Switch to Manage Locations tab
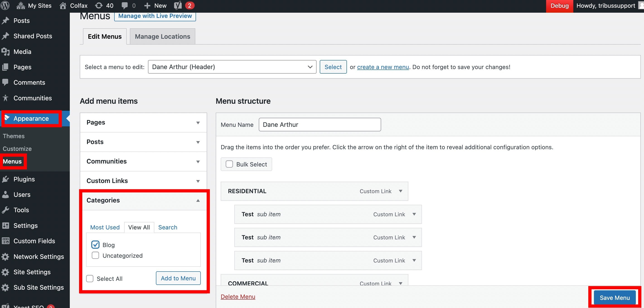Viewport: 644px width, 308px height. coord(162,36)
